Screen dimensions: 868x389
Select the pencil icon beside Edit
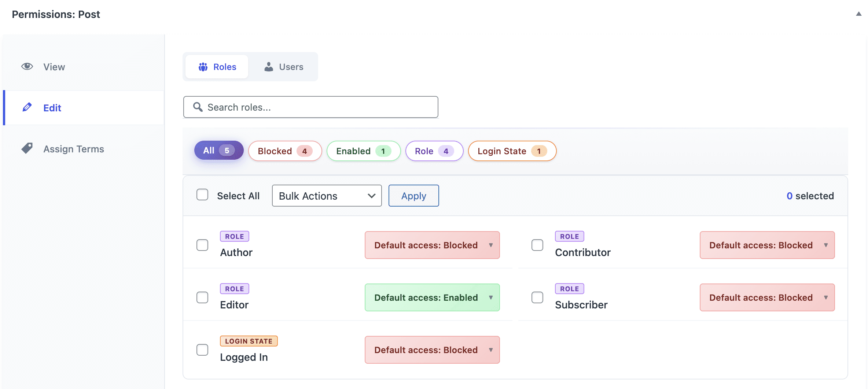tap(27, 107)
